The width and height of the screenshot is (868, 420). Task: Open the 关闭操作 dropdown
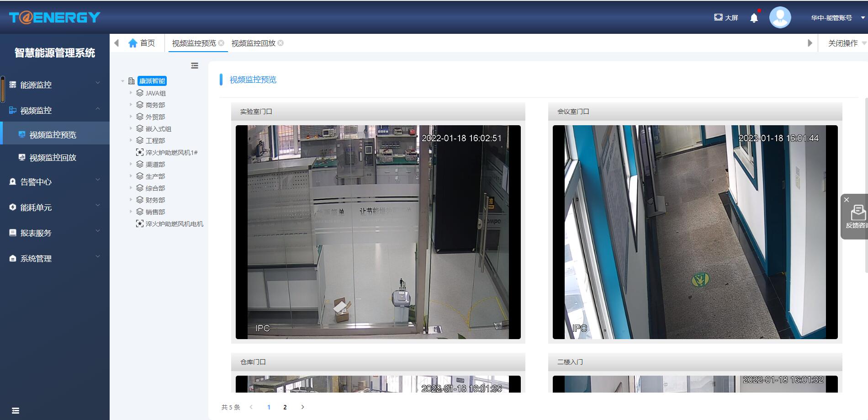[x=847, y=43]
